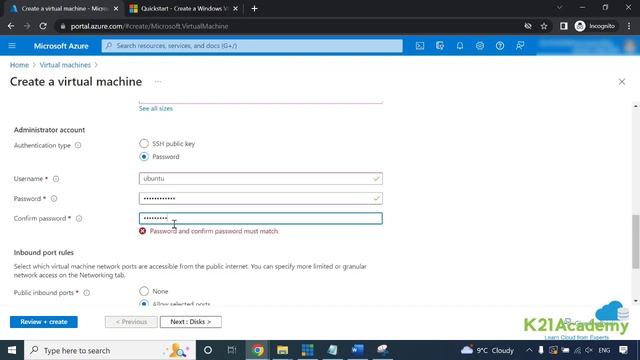Click the Incognito profile icon
Viewport: 640px width, 360px height.
pyautogui.click(x=580, y=26)
